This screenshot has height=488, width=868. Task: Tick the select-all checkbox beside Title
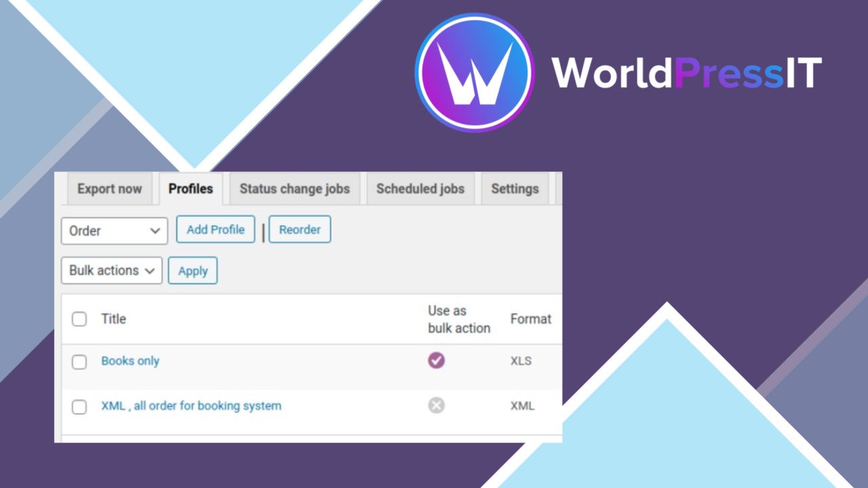click(x=79, y=319)
